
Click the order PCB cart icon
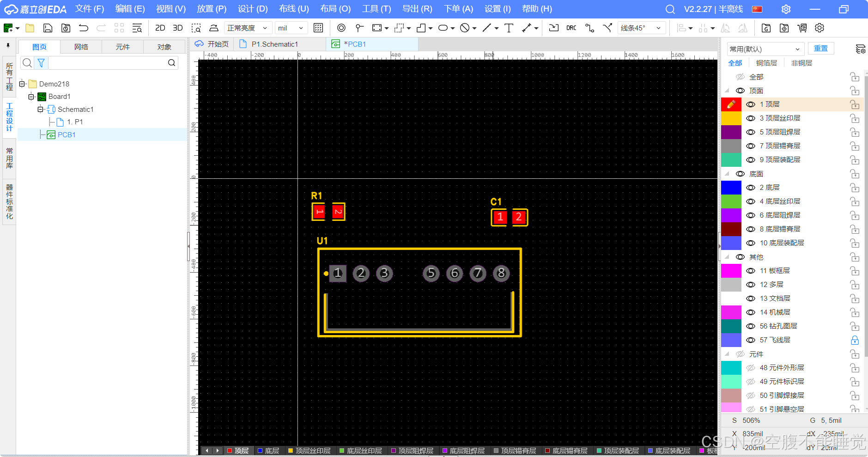point(802,28)
